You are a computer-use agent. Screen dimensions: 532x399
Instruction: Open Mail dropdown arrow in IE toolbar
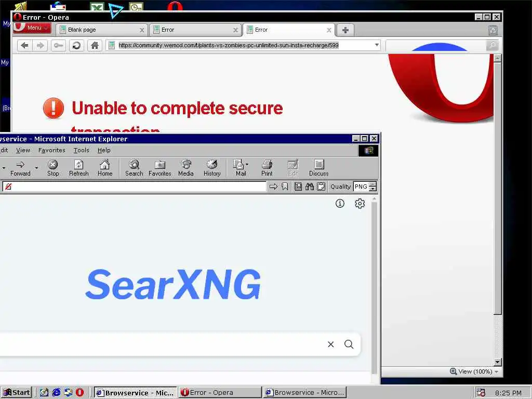coord(247,164)
